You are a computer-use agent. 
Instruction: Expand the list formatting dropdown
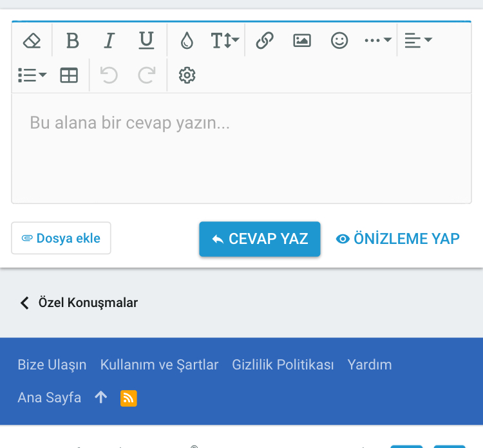32,75
